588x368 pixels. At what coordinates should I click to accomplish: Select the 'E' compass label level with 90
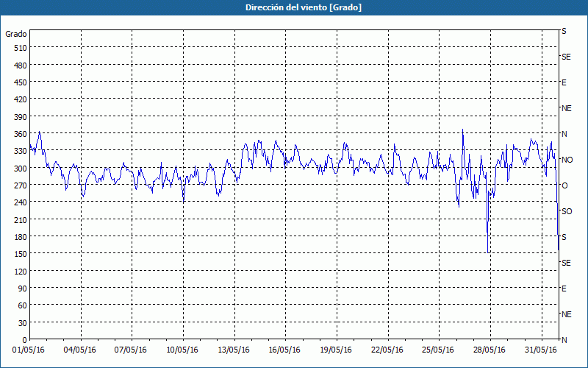564,289
